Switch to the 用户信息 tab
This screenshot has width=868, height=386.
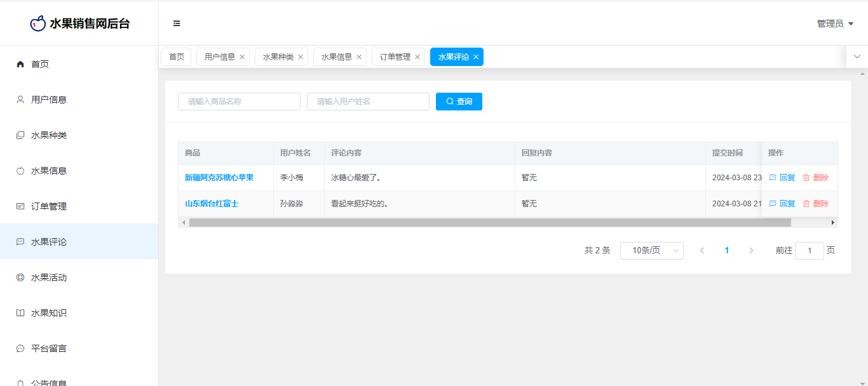[219, 57]
